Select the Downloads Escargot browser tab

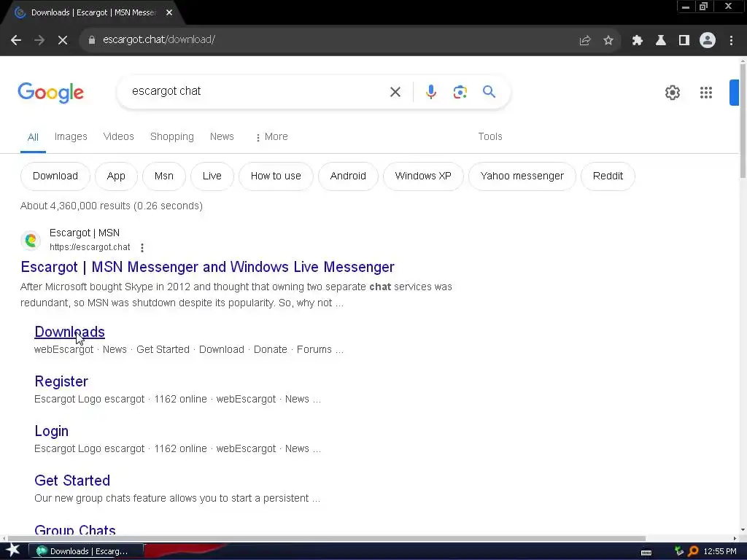point(93,13)
